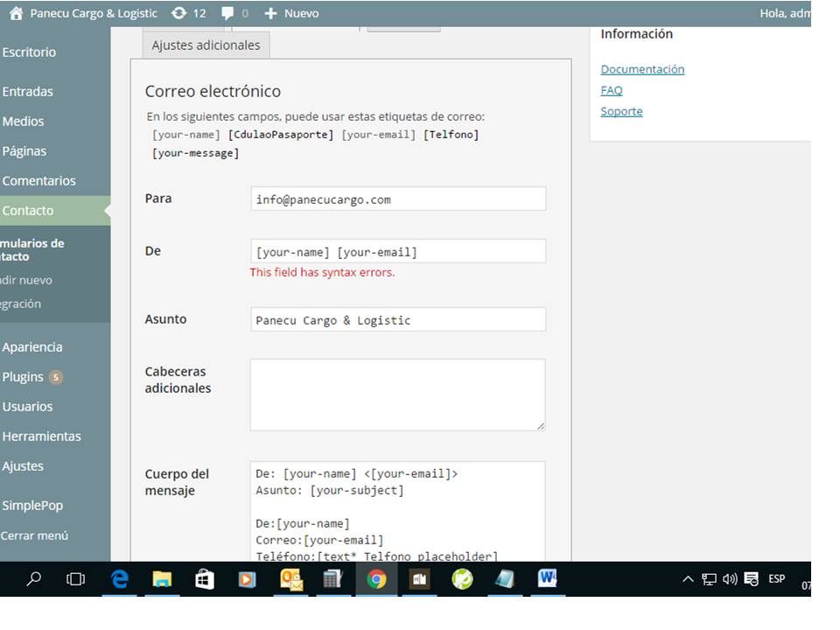Screen dimensions: 840x630
Task: Open the FAQ link
Action: point(612,90)
